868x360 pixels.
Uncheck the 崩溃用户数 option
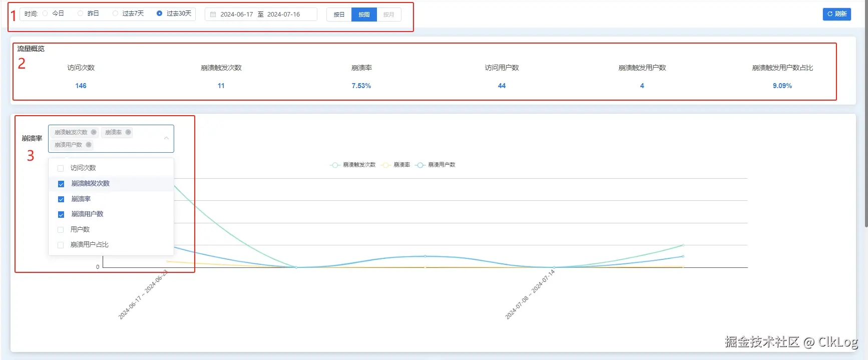[61, 214]
